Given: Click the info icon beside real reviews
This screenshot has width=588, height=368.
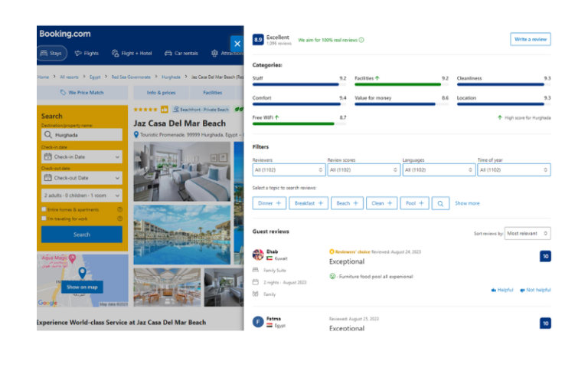Looking at the screenshot, I should 361,40.
